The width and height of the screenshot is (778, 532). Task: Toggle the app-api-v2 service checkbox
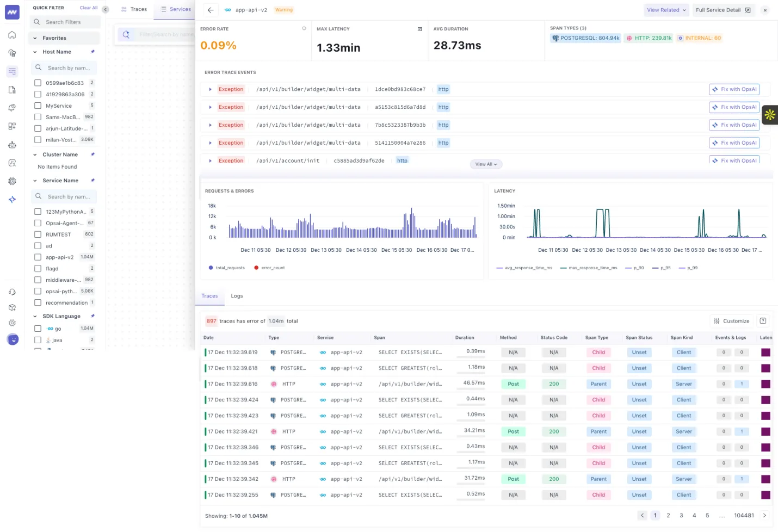click(x=38, y=257)
